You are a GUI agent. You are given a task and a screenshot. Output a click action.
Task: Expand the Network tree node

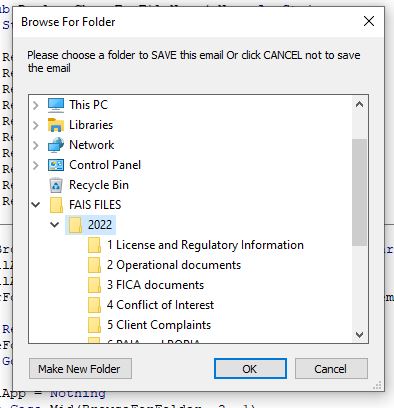[36, 145]
